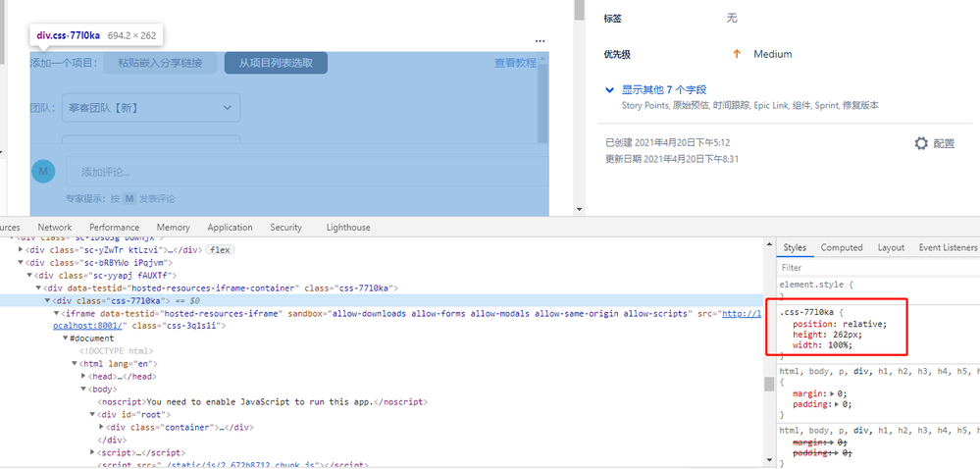
Task: Switch to the Computed pane tab
Action: [x=842, y=247]
